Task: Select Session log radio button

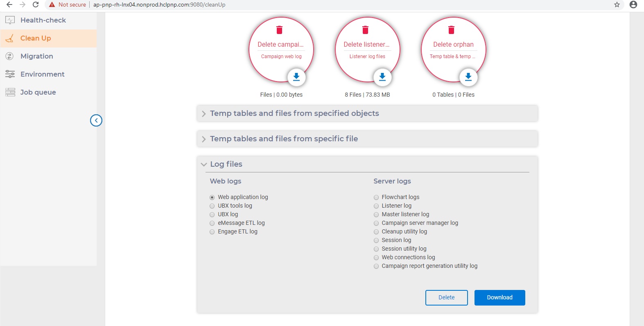Action: point(376,240)
